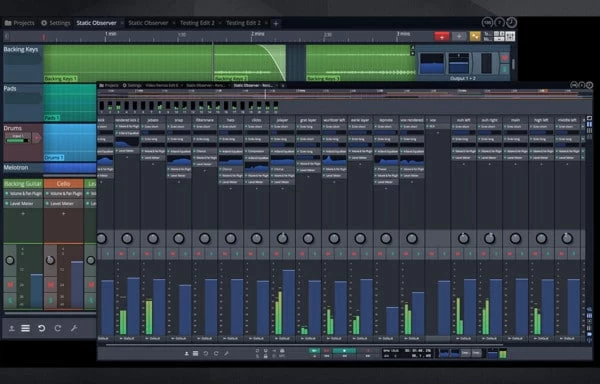
Task: Click the 2 mins marker on back window timeline
Action: point(258,34)
